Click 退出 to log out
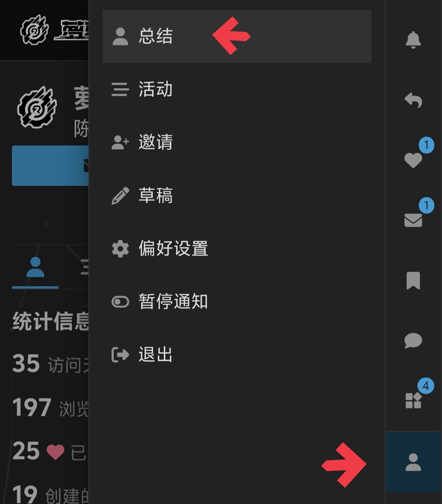The image size is (442, 504). pos(237,354)
